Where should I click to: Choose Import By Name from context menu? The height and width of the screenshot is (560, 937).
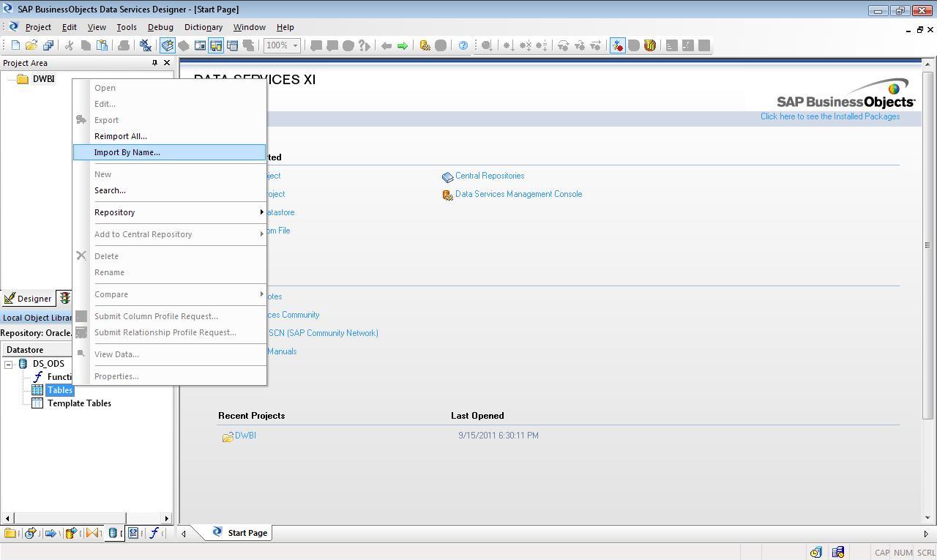click(x=169, y=152)
